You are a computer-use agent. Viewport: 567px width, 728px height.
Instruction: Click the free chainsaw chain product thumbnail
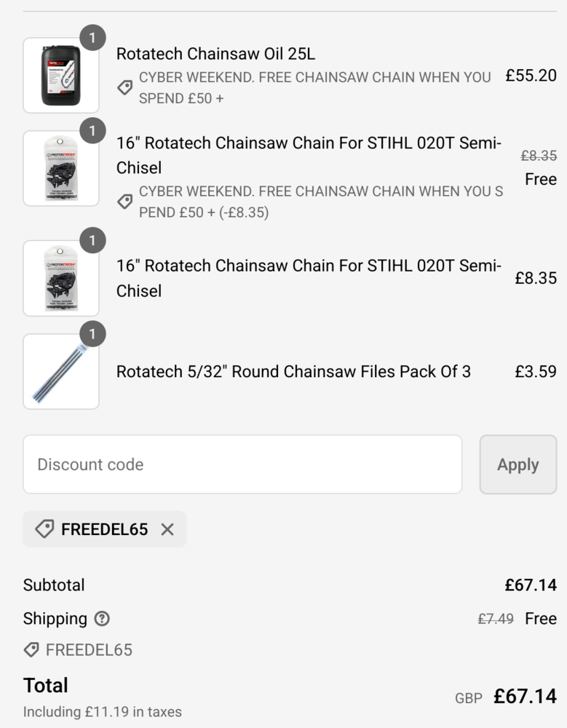pyautogui.click(x=61, y=168)
